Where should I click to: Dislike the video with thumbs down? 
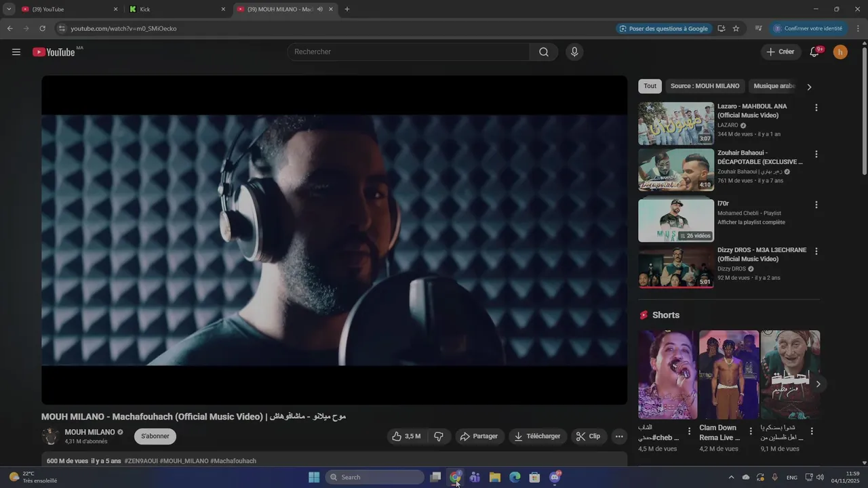click(439, 436)
